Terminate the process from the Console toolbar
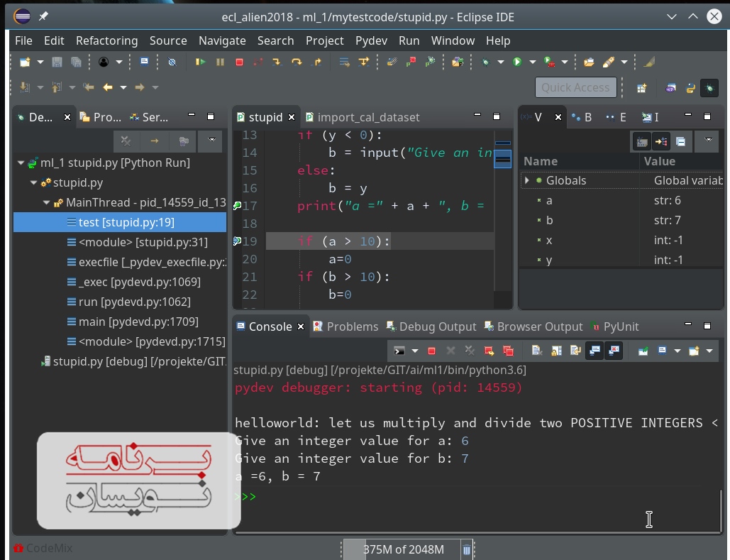 click(431, 351)
